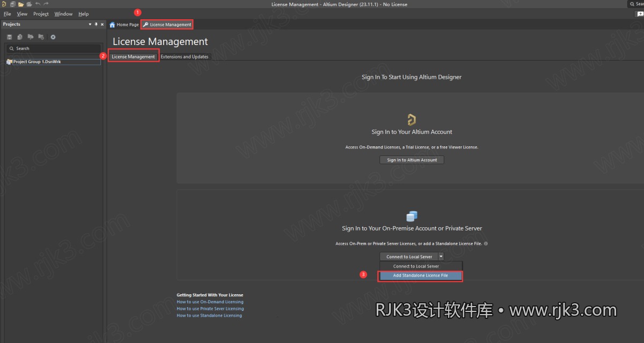Pin the Projects panel
Screen dimensions: 644x343
pos(96,24)
